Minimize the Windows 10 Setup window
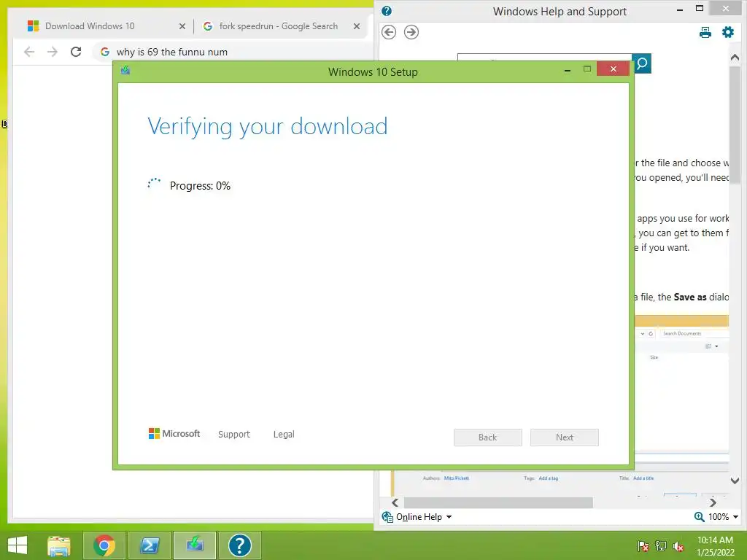This screenshot has height=560, width=747. (x=568, y=70)
